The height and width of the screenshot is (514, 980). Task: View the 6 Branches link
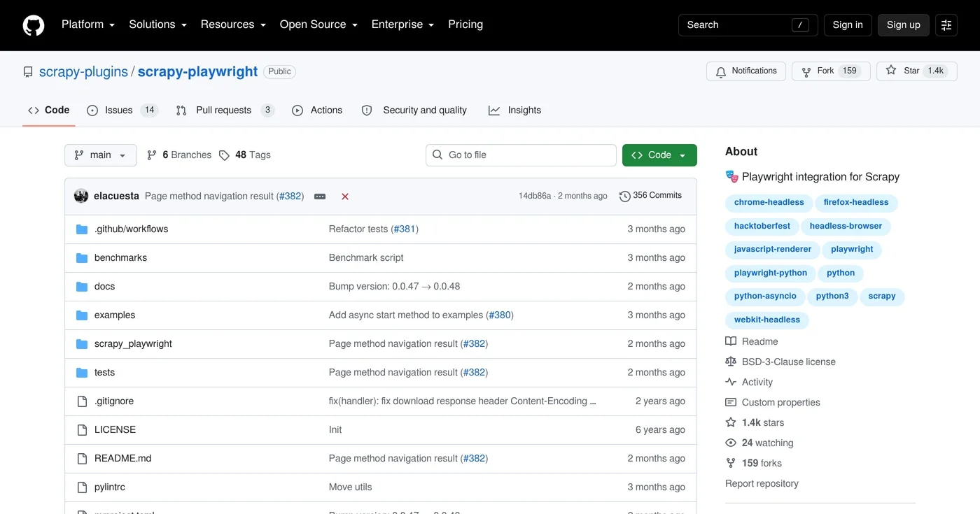tap(179, 155)
